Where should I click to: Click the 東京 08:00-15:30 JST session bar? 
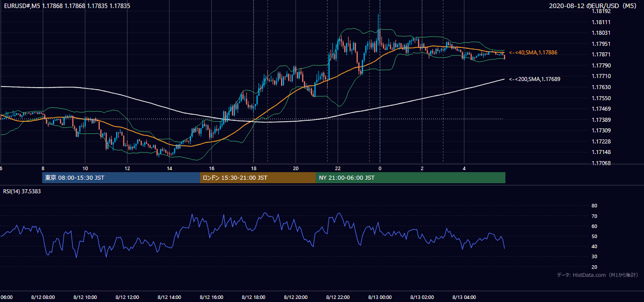121,178
